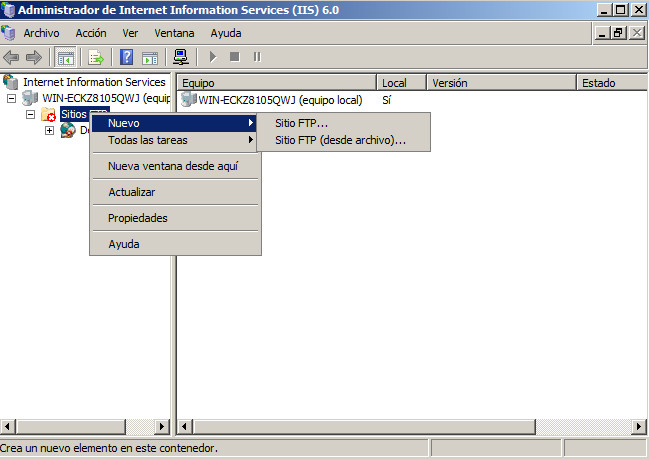Click the Forward arrow toolbar icon
Screen dimensions: 649x459
pyautogui.click(x=33, y=57)
